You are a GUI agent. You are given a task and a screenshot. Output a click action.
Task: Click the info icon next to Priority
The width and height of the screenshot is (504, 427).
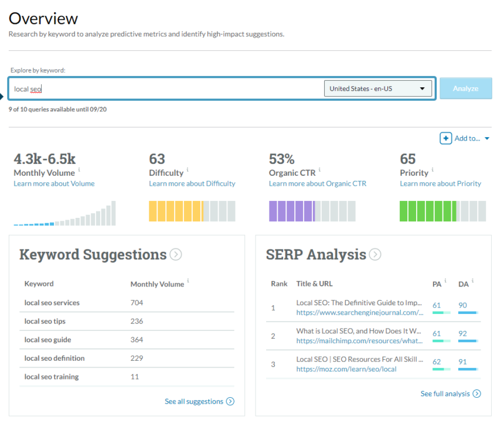(x=433, y=169)
